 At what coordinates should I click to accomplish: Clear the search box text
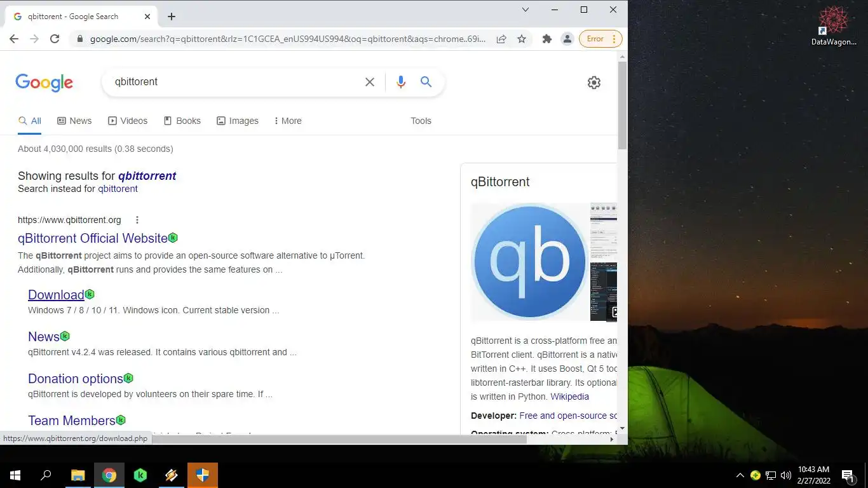[x=369, y=82]
